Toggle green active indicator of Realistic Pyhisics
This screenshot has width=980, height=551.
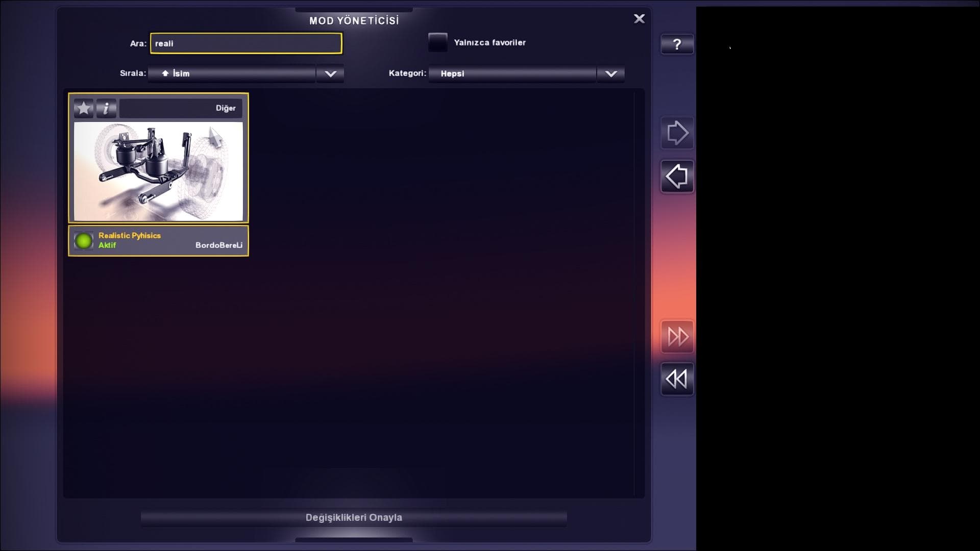pos(84,241)
